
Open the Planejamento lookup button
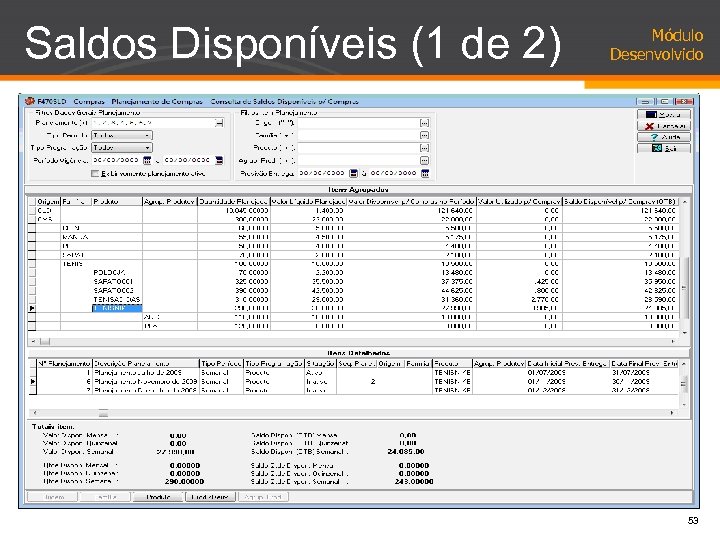219,123
